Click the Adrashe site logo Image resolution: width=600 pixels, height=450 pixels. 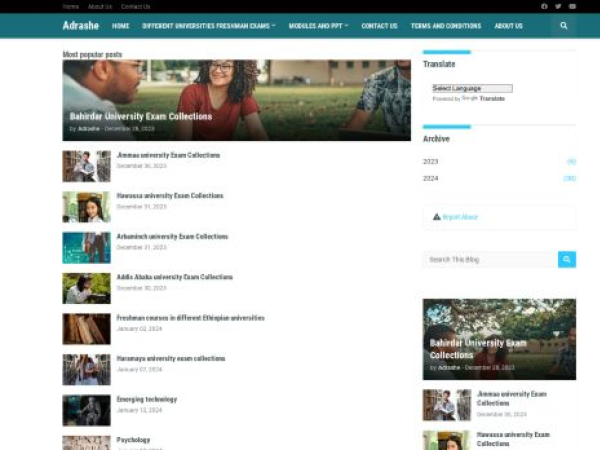point(81,26)
